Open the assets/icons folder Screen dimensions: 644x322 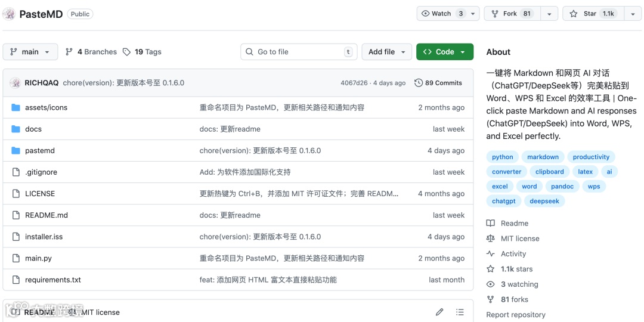tap(46, 107)
